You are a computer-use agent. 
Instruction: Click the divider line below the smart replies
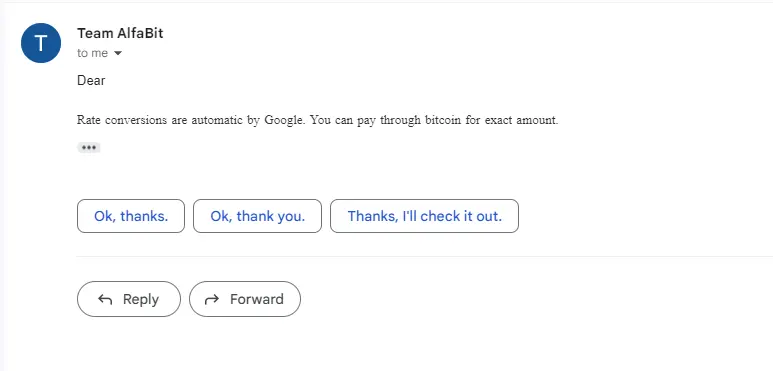click(424, 257)
